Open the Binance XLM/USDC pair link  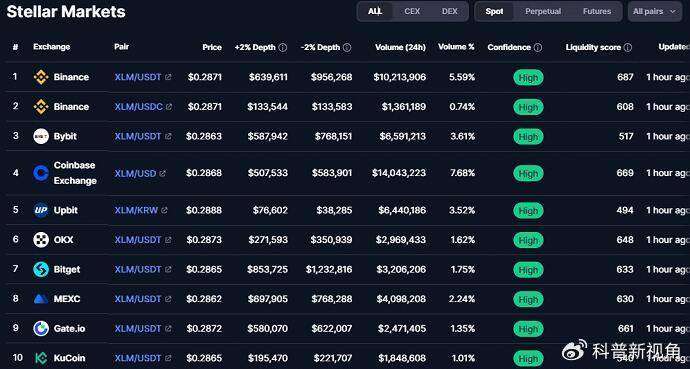click(x=139, y=107)
